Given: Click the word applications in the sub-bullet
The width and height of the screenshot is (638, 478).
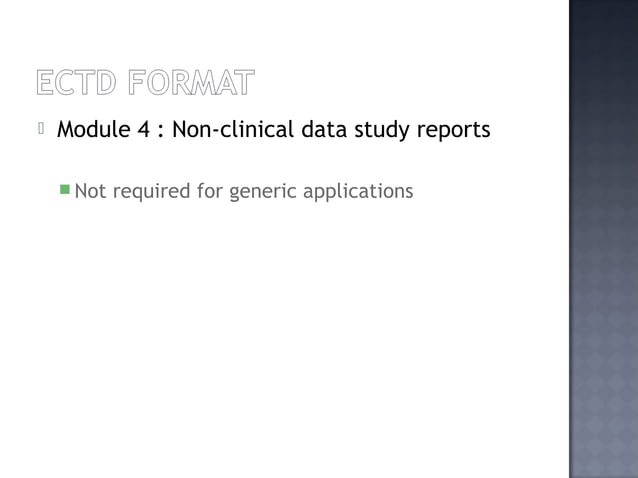Looking at the screenshot, I should 358,189.
